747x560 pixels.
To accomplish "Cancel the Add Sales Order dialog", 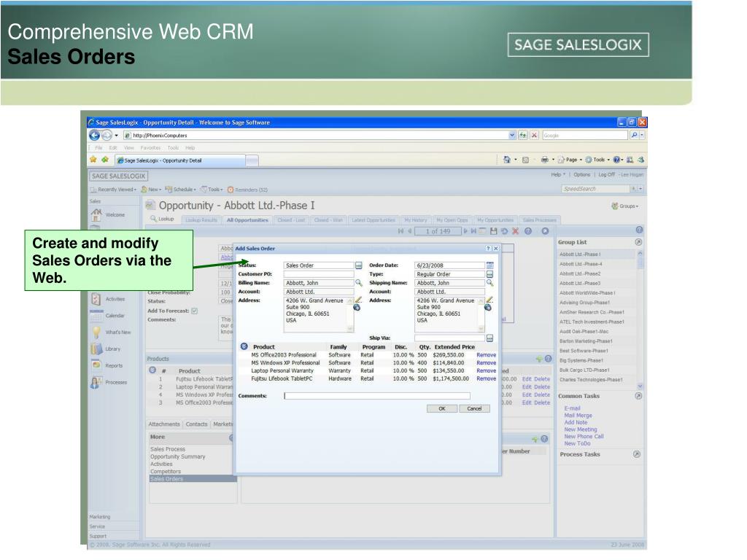I will click(x=474, y=408).
